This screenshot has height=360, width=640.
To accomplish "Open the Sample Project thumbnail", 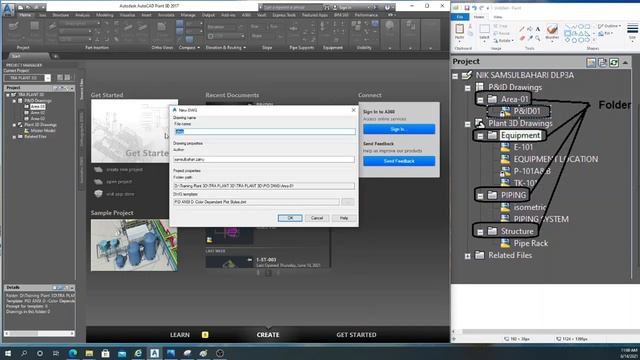I will [x=134, y=245].
